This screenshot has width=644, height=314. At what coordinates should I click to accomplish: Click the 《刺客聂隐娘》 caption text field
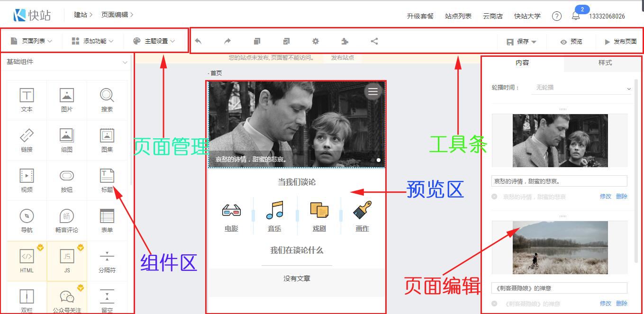[559, 288]
